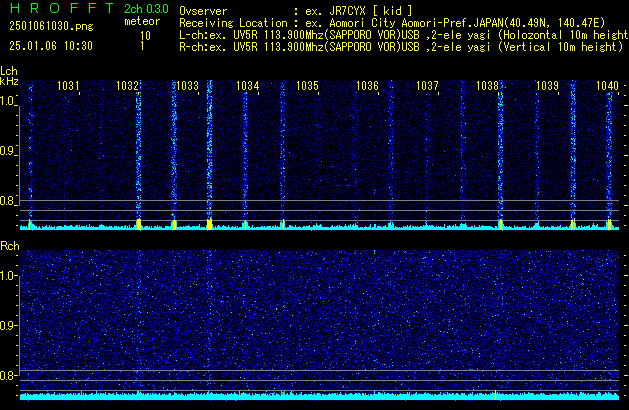
Task: Select the file name 2501061030.png
Action: [51, 26]
